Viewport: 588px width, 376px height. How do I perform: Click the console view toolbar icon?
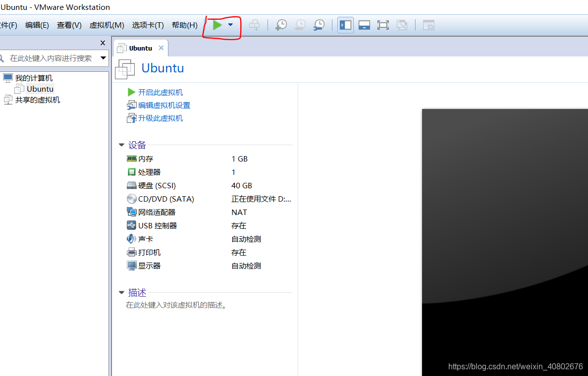click(x=428, y=25)
